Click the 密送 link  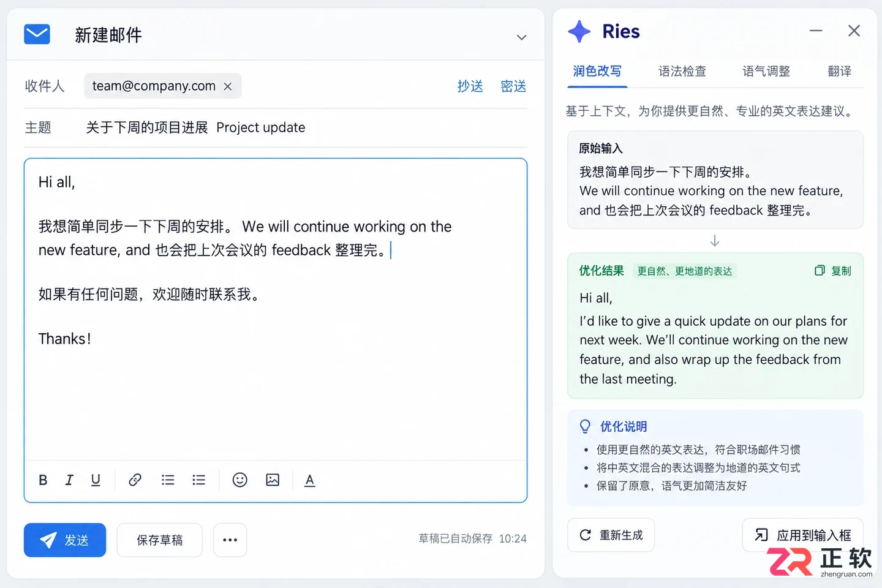(513, 86)
